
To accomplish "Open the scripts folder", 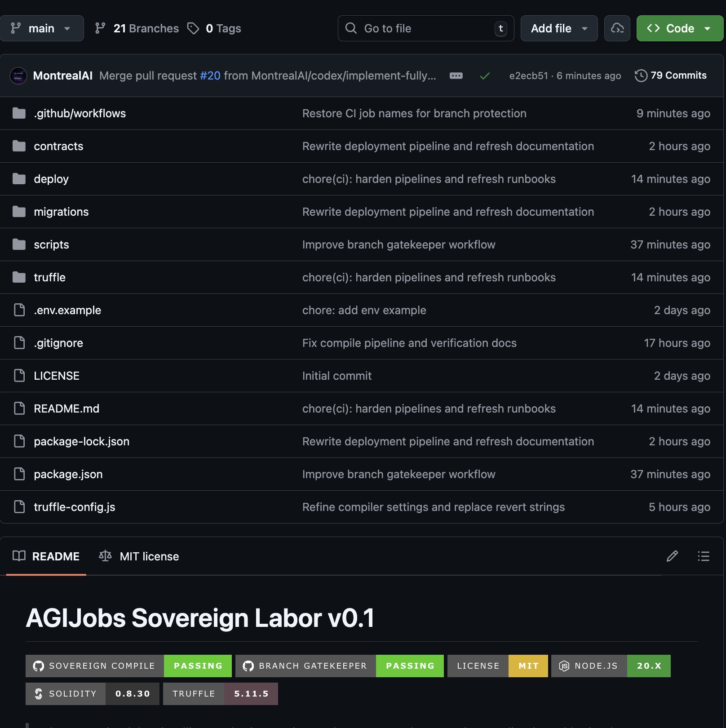I will 51,244.
